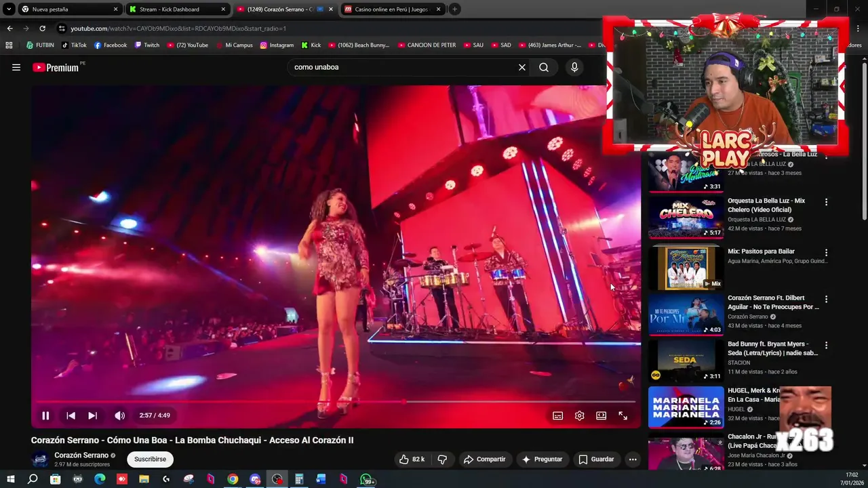The height and width of the screenshot is (488, 868).
Task: Like the video (82 k)
Action: point(412,459)
